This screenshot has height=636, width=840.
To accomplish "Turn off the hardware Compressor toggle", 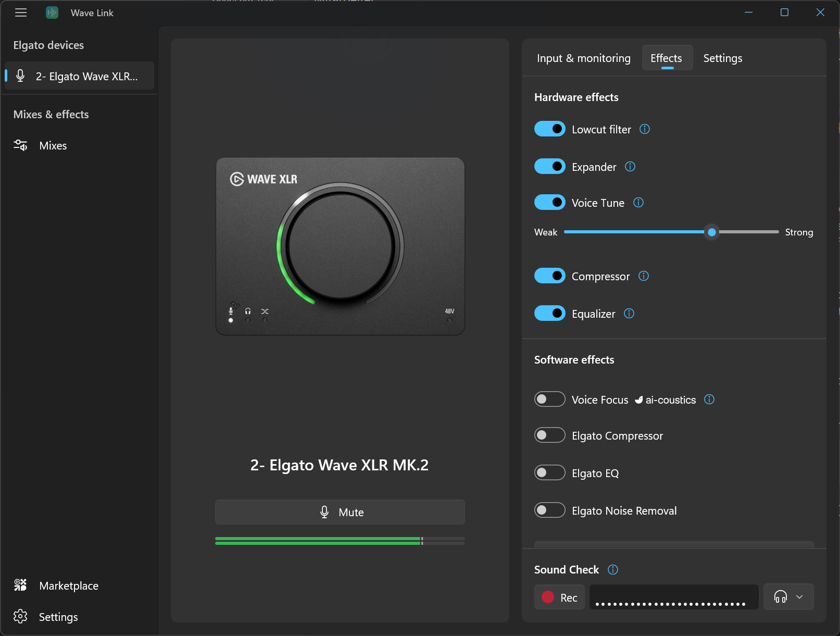I will pos(550,276).
